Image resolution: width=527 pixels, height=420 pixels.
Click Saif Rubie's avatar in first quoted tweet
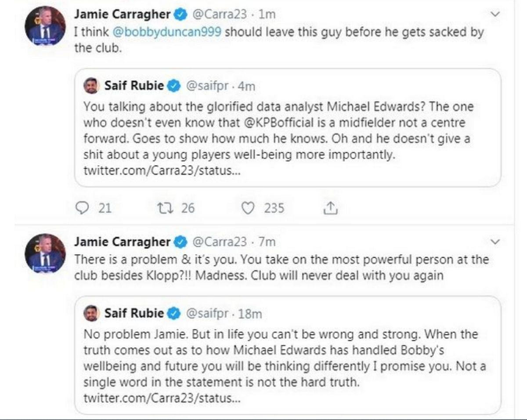(x=91, y=86)
